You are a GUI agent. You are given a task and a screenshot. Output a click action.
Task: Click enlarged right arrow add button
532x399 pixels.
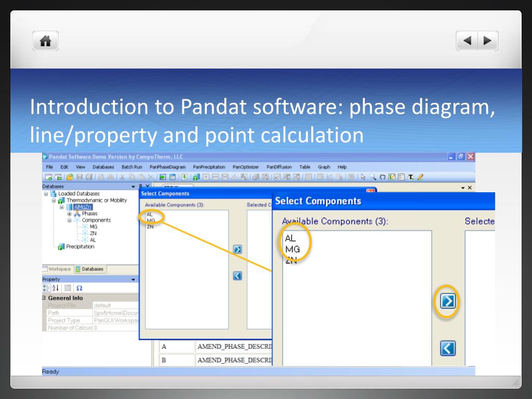click(x=447, y=301)
